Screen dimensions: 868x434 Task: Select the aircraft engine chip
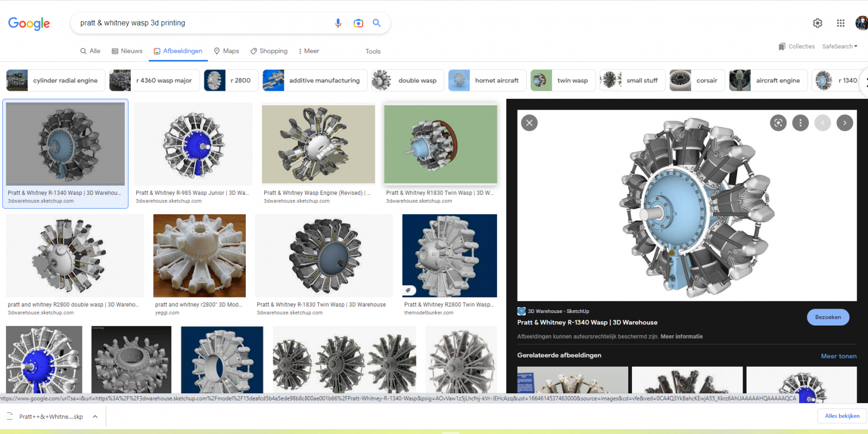coord(768,80)
